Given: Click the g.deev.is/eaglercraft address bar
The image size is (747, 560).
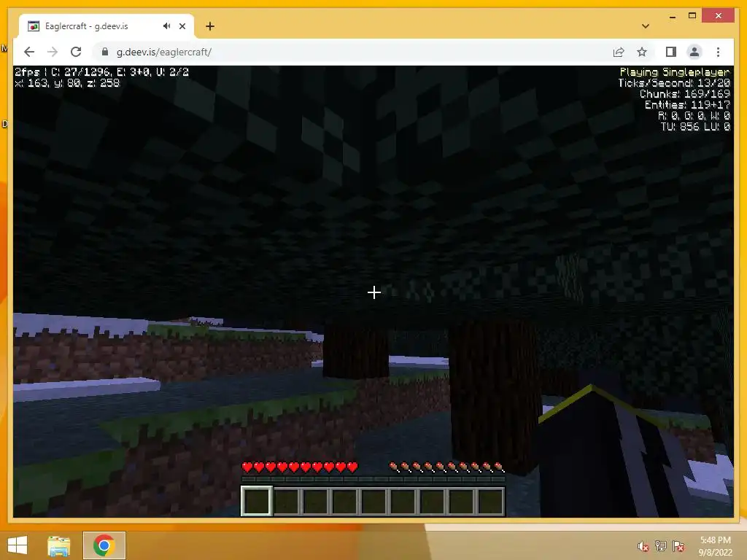Looking at the screenshot, I should click(x=350, y=52).
